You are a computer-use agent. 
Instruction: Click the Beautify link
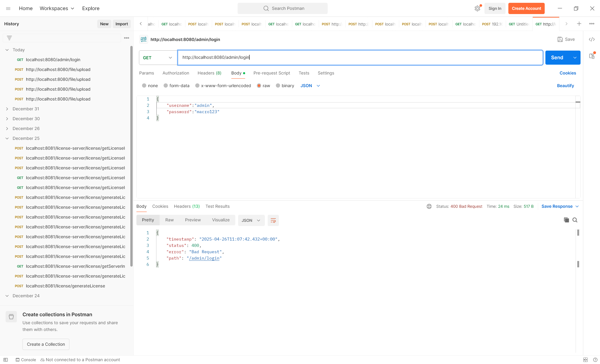tap(565, 86)
